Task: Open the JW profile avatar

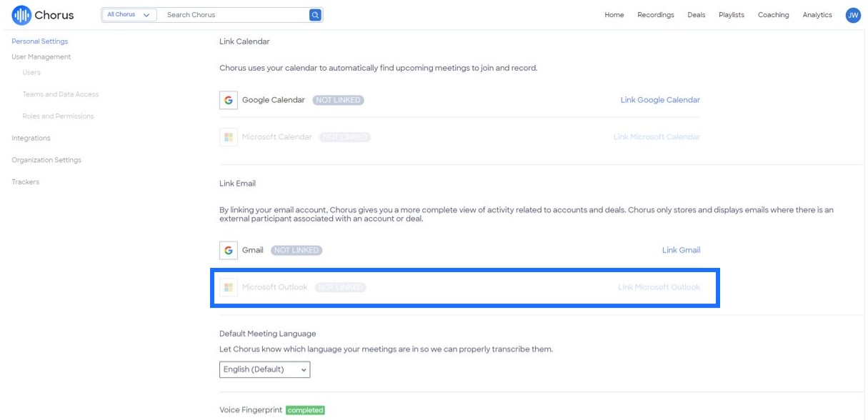Action: [x=853, y=14]
